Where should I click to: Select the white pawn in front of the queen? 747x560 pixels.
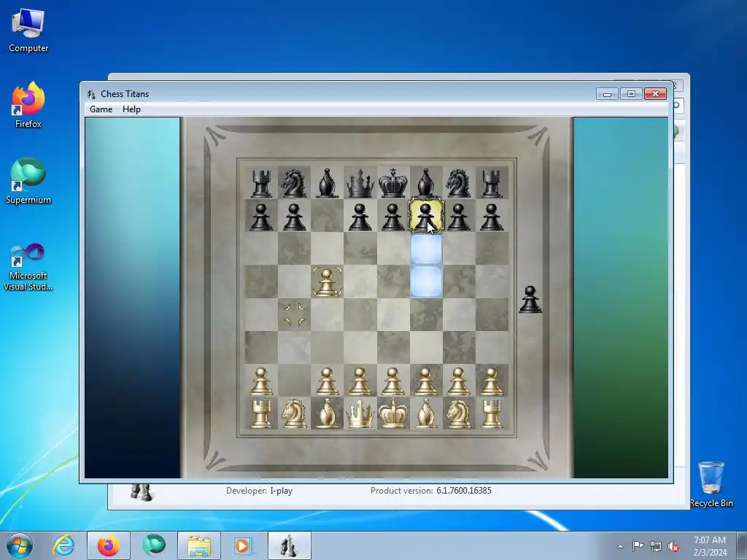coord(360,381)
